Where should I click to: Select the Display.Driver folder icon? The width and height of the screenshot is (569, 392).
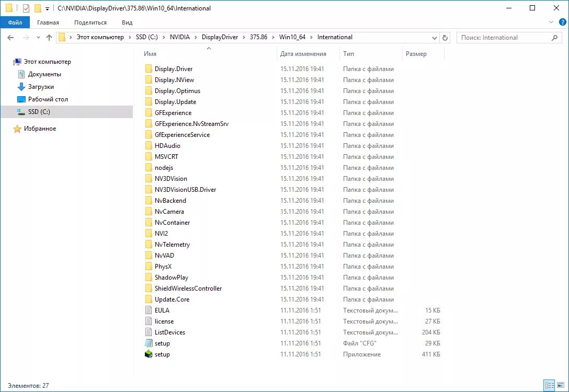click(x=149, y=69)
